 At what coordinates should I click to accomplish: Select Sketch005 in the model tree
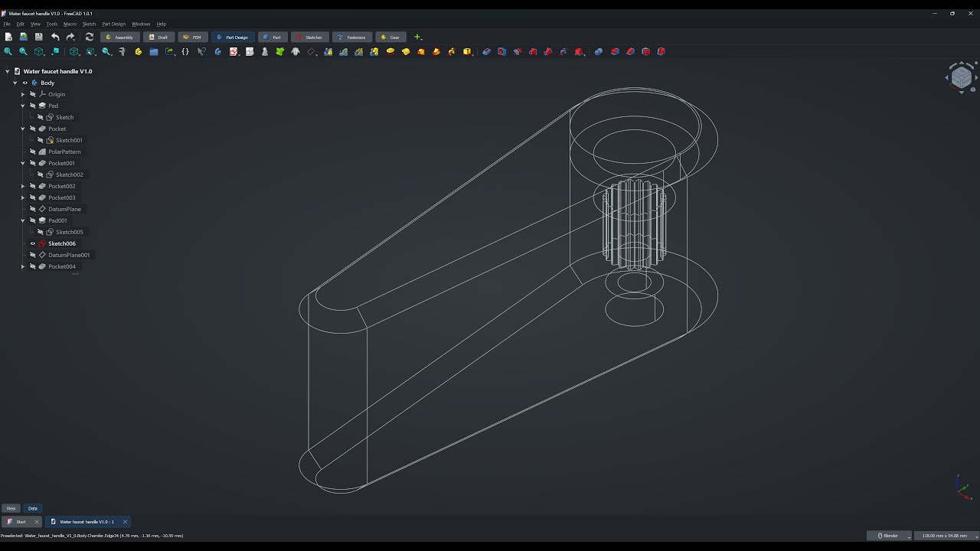pyautogui.click(x=69, y=232)
